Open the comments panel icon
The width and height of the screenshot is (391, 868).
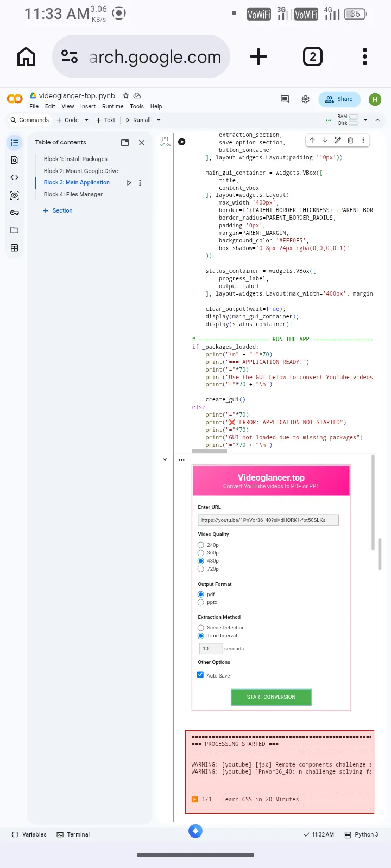(285, 99)
